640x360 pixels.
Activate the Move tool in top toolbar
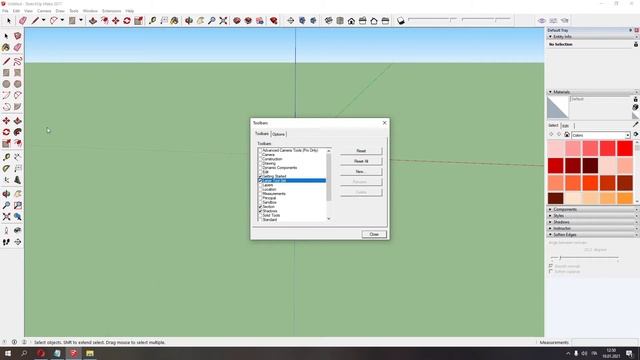[x=116, y=20]
